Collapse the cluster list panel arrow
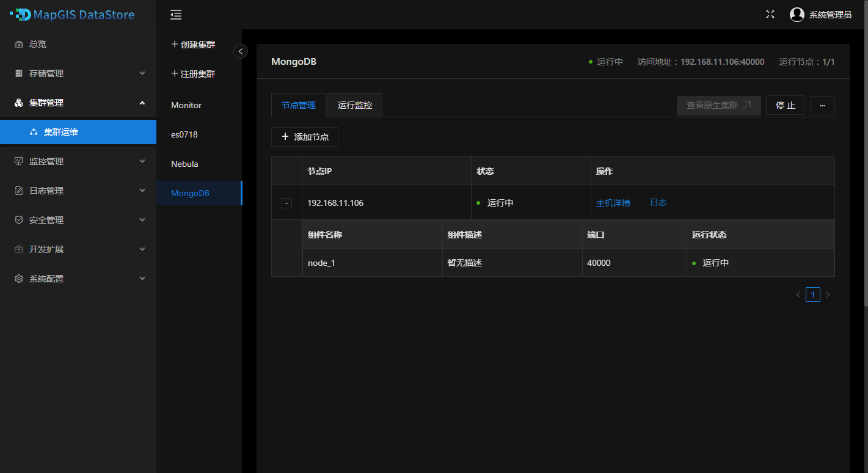This screenshot has height=473, width=868. click(241, 52)
